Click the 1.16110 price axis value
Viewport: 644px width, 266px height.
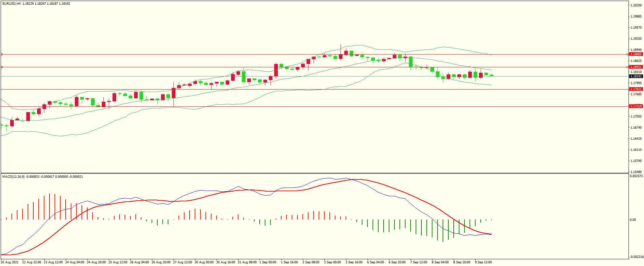click(636, 150)
